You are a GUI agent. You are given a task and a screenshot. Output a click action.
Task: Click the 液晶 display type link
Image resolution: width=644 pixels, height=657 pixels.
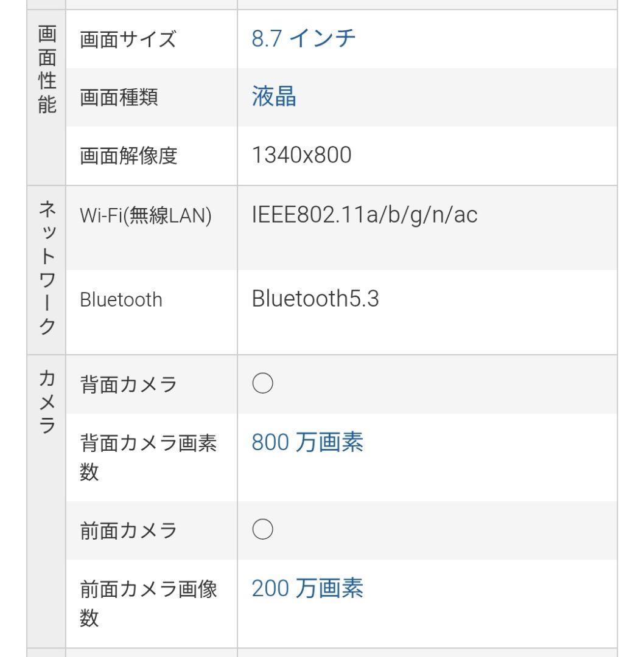[274, 97]
